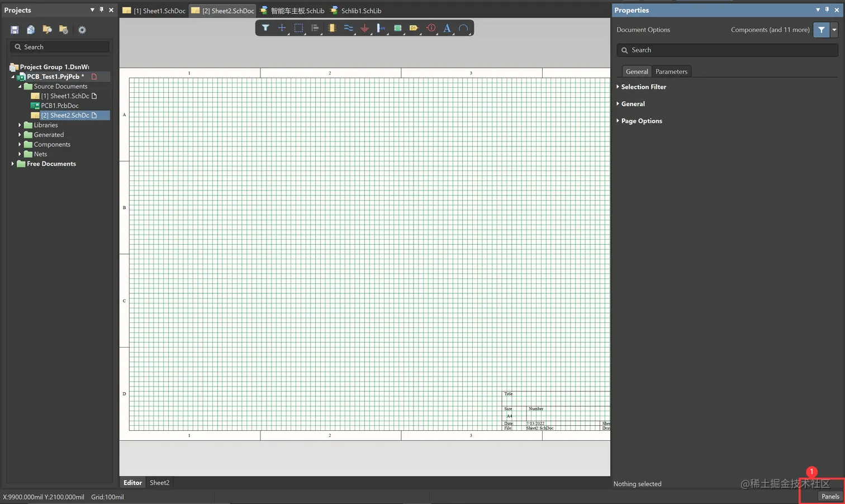Click the compile/copy documents icon in Projects panel
Viewport: 845px width, 504px height.
(x=31, y=30)
